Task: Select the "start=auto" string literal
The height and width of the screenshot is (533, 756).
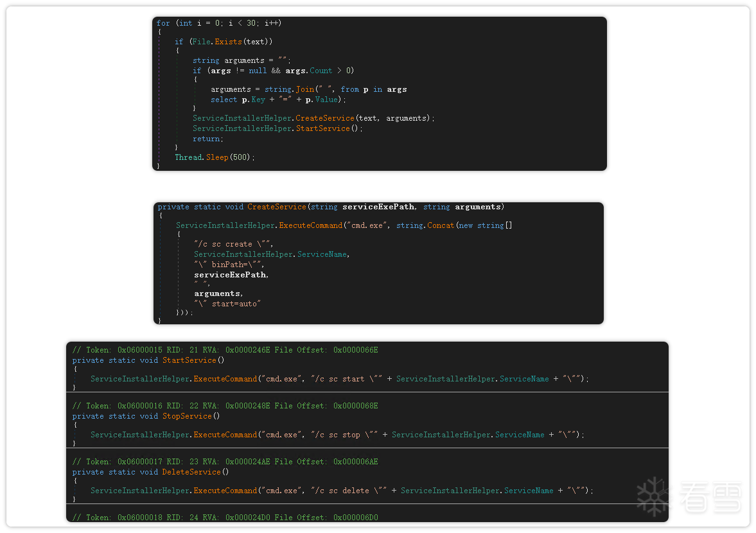Action: (x=227, y=304)
